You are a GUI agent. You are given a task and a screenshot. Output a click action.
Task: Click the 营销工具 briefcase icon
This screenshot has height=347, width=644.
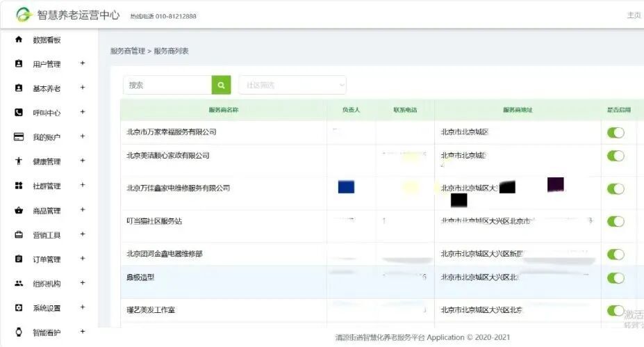coord(19,234)
